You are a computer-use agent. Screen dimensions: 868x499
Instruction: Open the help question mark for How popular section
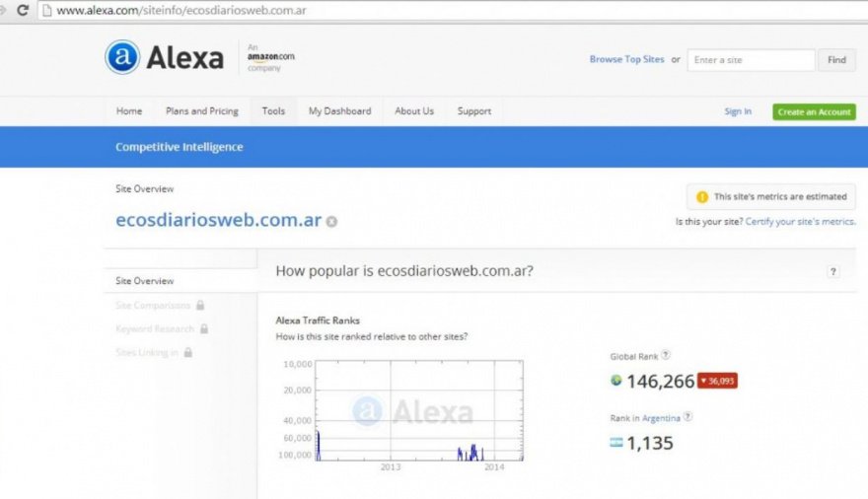pyautogui.click(x=832, y=271)
